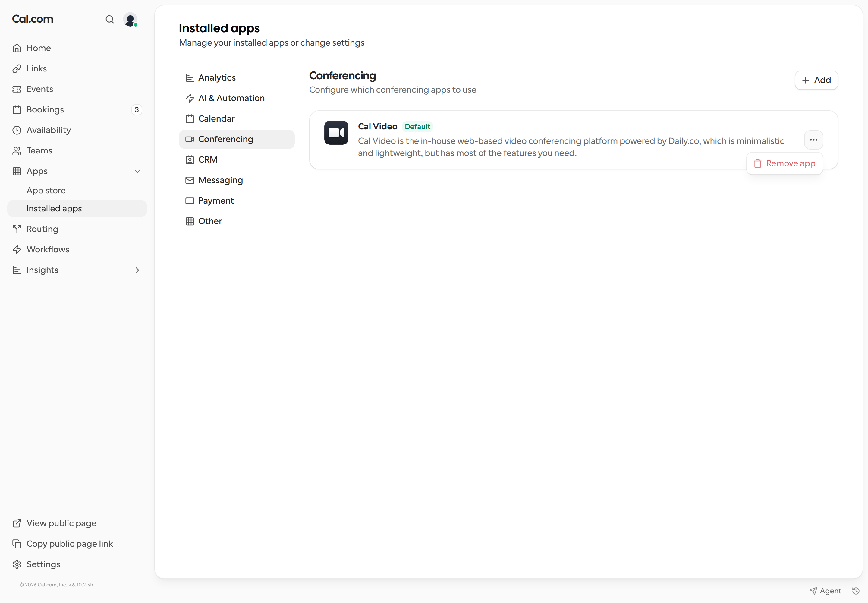Open Routing page

pyautogui.click(x=77, y=229)
